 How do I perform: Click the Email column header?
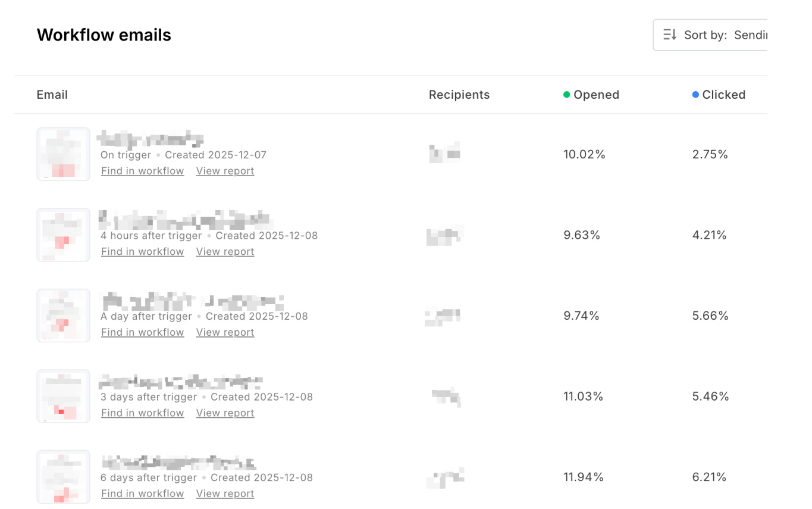[x=52, y=94]
